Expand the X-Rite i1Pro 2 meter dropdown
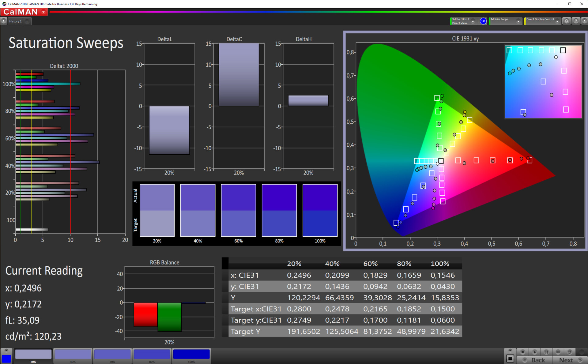 tap(473, 21)
